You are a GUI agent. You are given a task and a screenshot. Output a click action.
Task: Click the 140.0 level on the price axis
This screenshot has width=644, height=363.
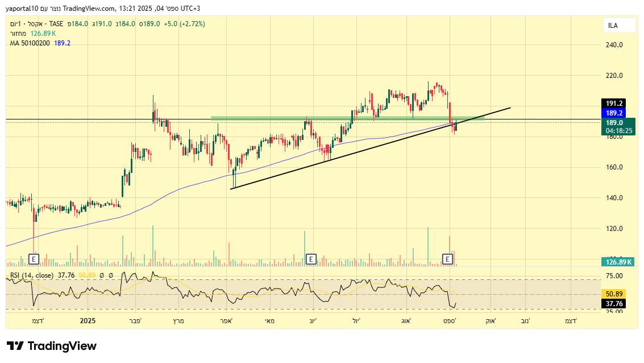click(x=614, y=198)
